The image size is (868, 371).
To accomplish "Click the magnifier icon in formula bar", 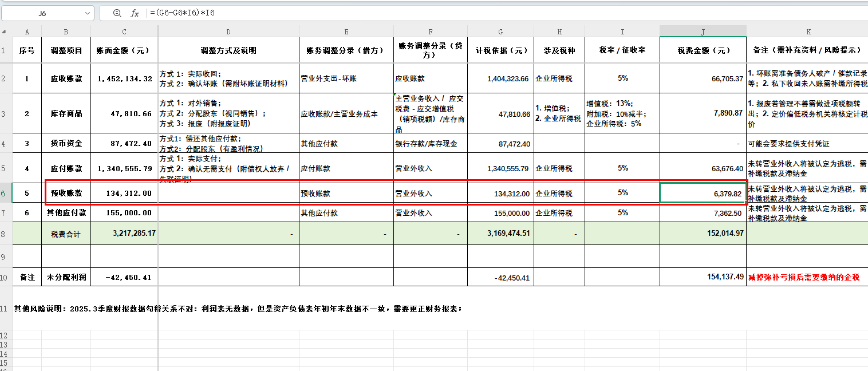I will (117, 13).
